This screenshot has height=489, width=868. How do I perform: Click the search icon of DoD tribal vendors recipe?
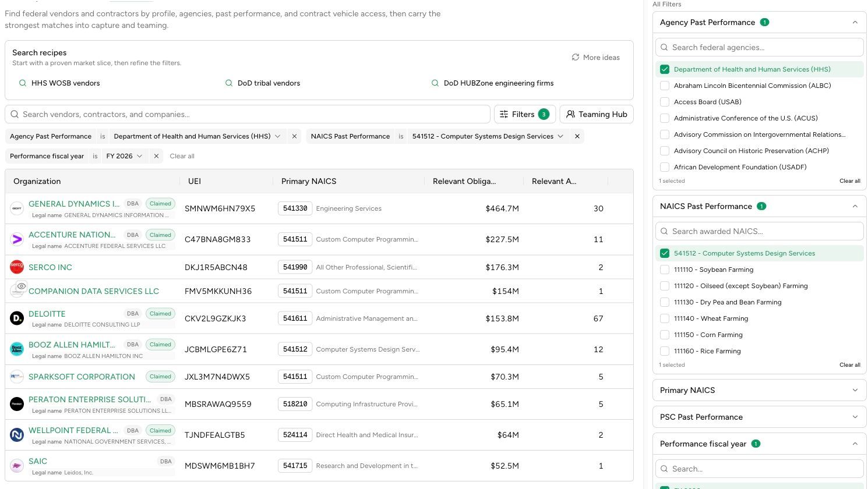pos(229,83)
